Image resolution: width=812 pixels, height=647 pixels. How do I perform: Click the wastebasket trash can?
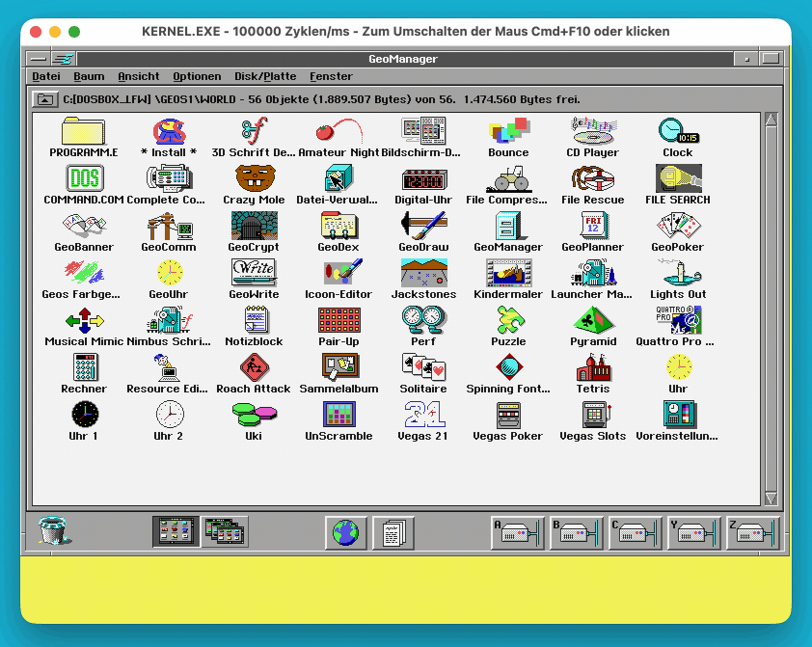pos(54,530)
